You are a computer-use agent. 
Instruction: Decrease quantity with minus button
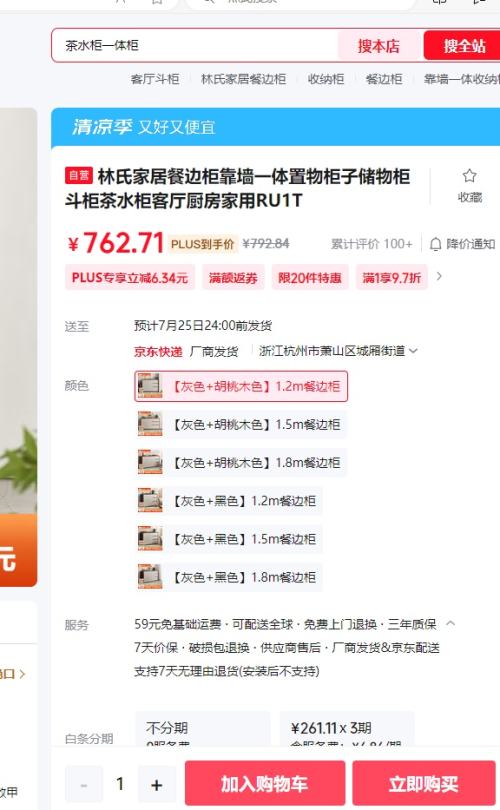pyautogui.click(x=84, y=785)
